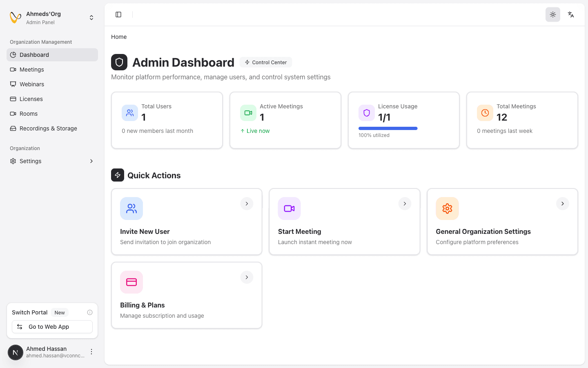Toggle the sidebar panel icon
Image resolution: width=588 pixels, height=368 pixels.
point(118,15)
